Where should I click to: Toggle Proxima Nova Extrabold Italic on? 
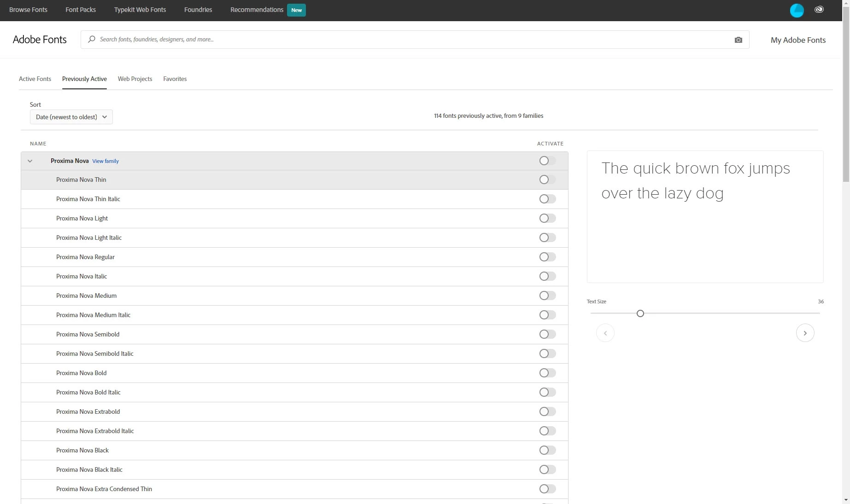pyautogui.click(x=547, y=431)
